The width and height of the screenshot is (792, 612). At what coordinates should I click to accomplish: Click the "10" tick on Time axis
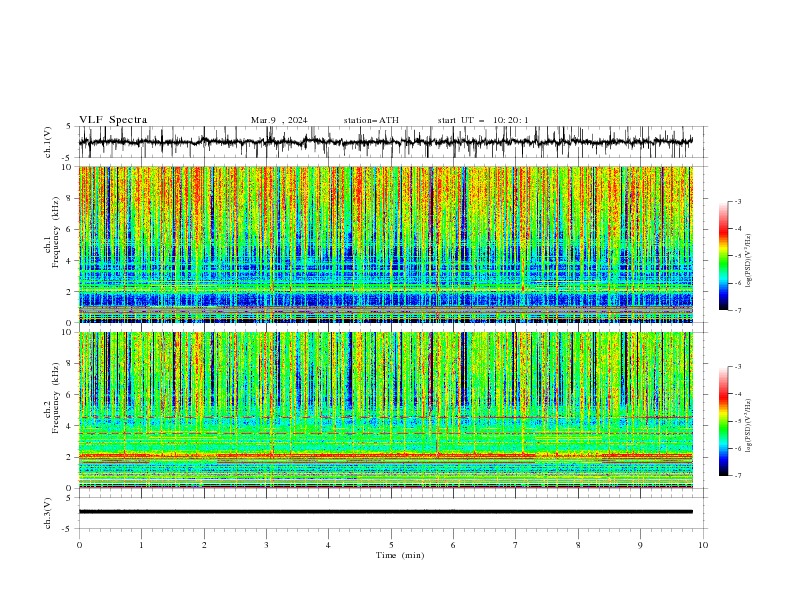coord(703,545)
